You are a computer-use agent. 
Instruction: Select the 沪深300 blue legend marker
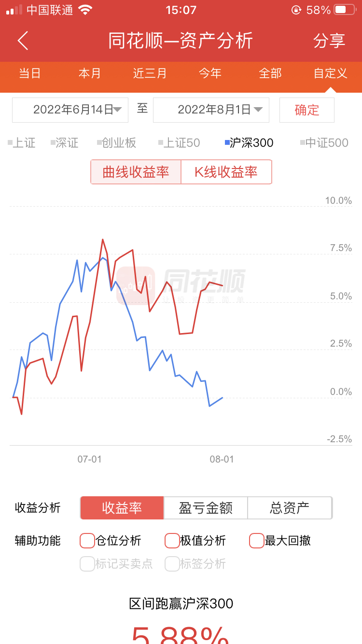tap(227, 143)
